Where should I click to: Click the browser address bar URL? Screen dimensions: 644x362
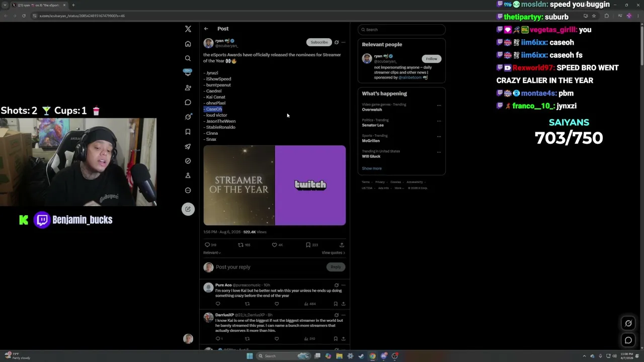(82, 16)
